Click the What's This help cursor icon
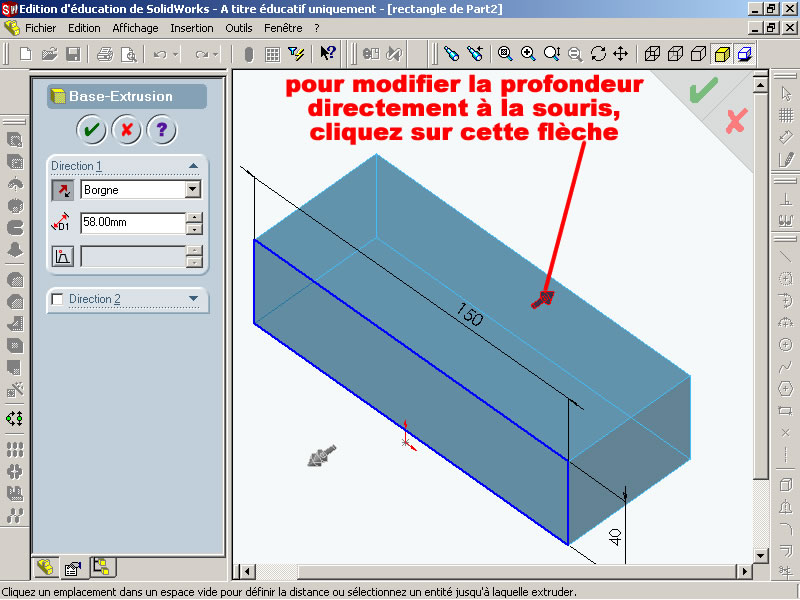 pos(328,53)
